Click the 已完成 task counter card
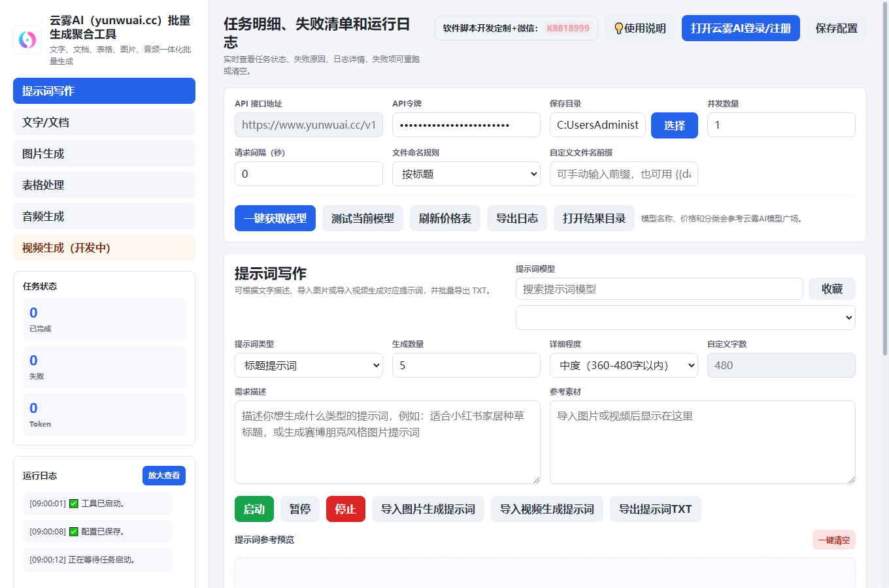 104,319
